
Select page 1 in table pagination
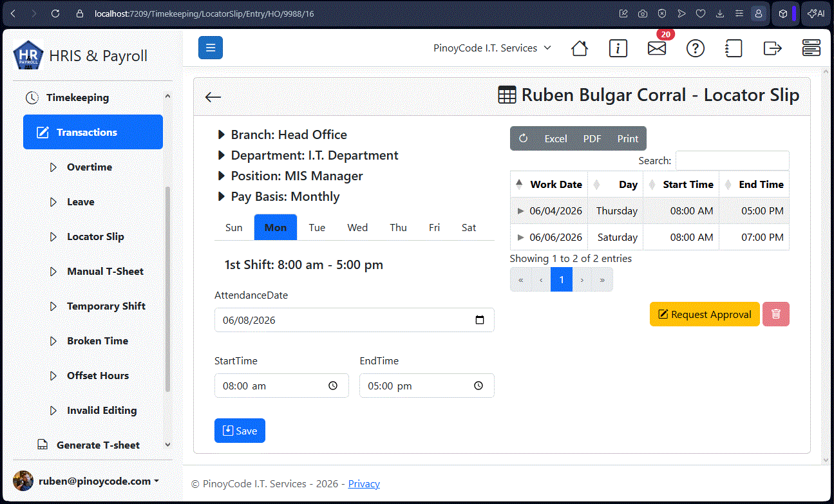pyautogui.click(x=562, y=279)
